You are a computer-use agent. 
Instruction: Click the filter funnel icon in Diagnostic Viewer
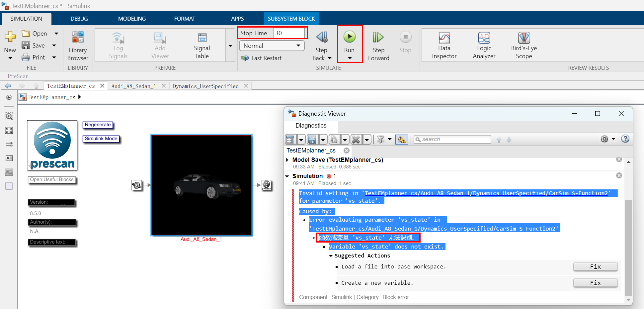(381, 140)
